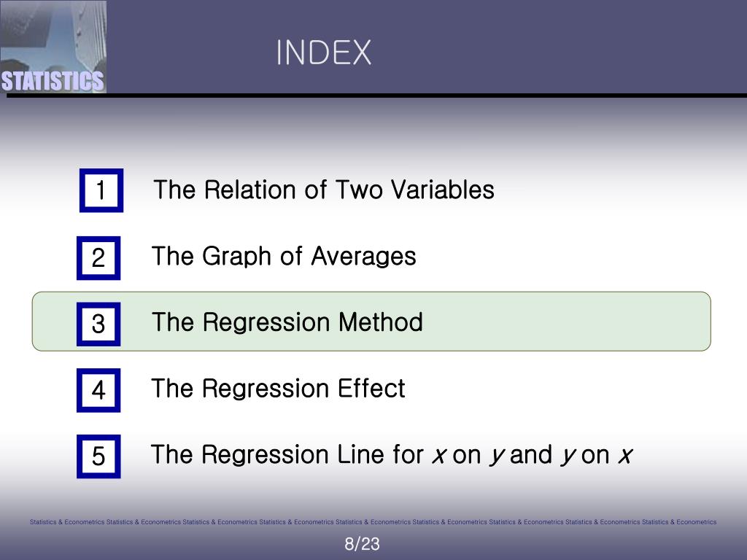Click the numbered box 1 icon
Viewport: 747px width, 560px height.
pos(101,190)
